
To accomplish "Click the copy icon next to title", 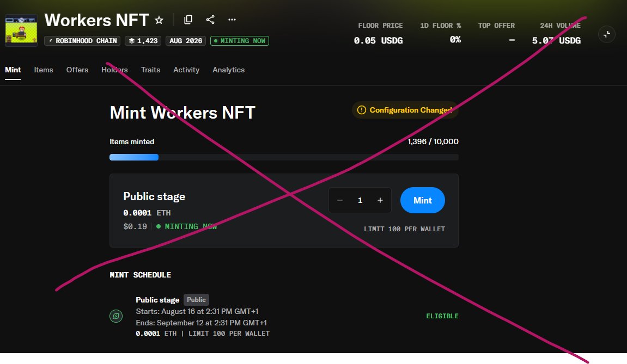I will (x=188, y=20).
